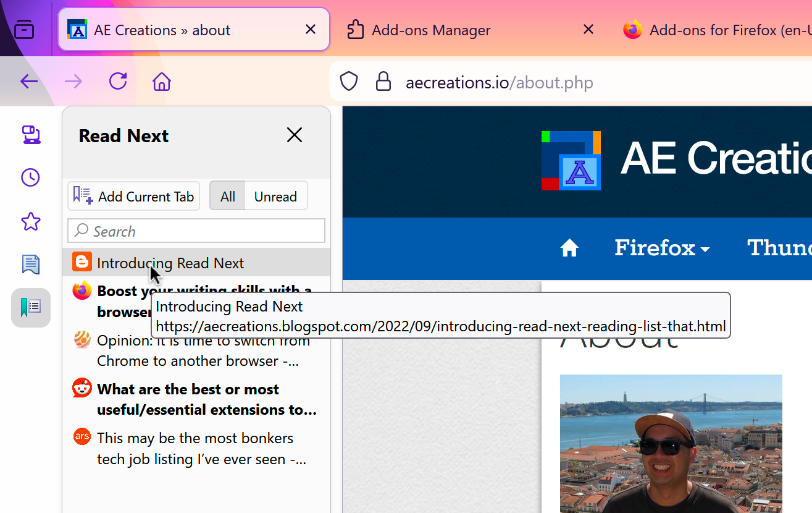
Task: Select the All filter option
Action: (x=227, y=196)
